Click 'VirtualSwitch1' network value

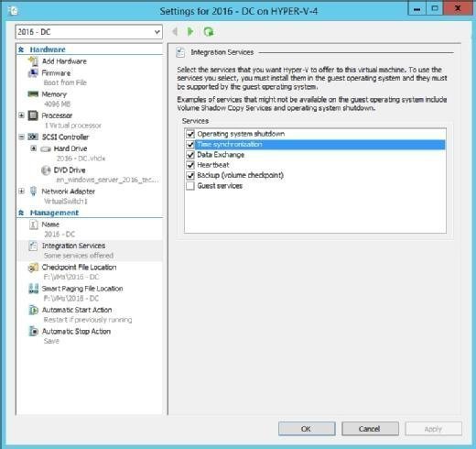pyautogui.click(x=66, y=202)
